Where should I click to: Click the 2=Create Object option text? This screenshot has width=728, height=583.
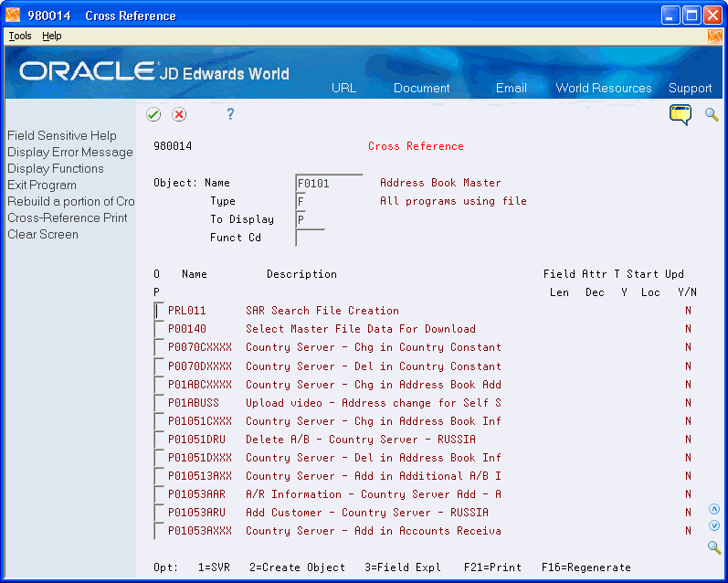click(x=297, y=567)
